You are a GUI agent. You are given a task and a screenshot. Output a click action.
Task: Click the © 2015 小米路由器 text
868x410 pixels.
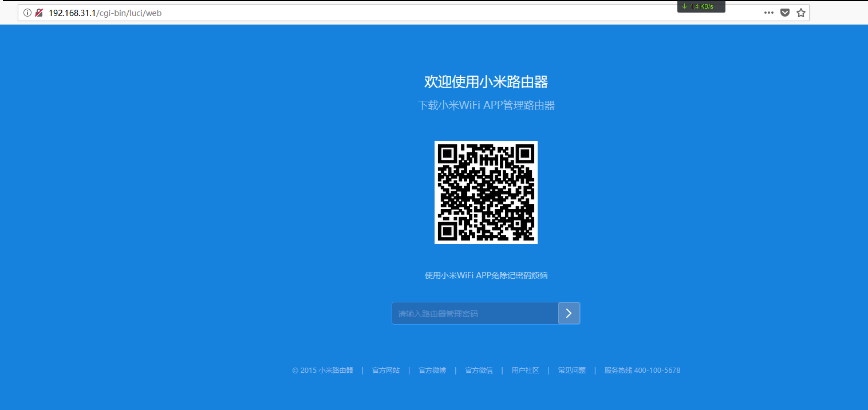click(x=323, y=370)
